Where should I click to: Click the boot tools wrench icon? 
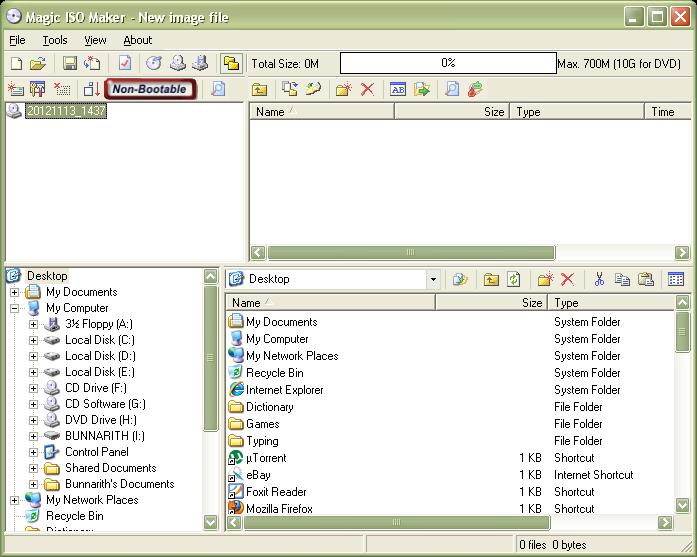(37, 89)
